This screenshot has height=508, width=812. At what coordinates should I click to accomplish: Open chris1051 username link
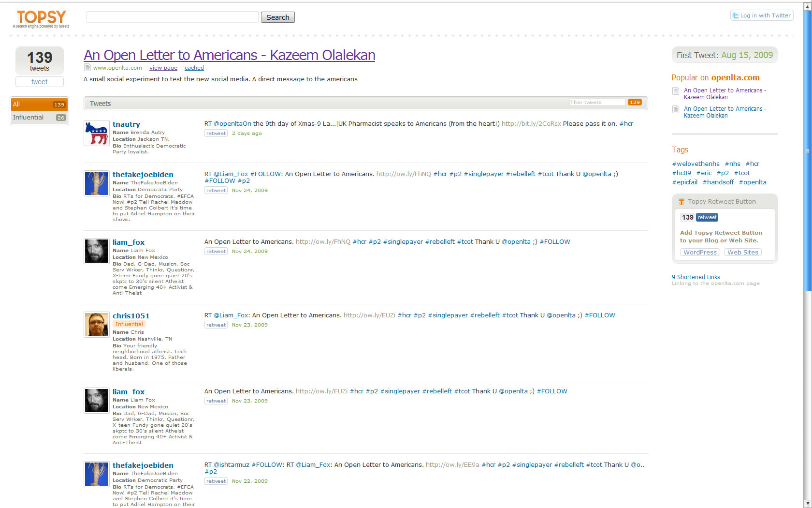point(131,316)
